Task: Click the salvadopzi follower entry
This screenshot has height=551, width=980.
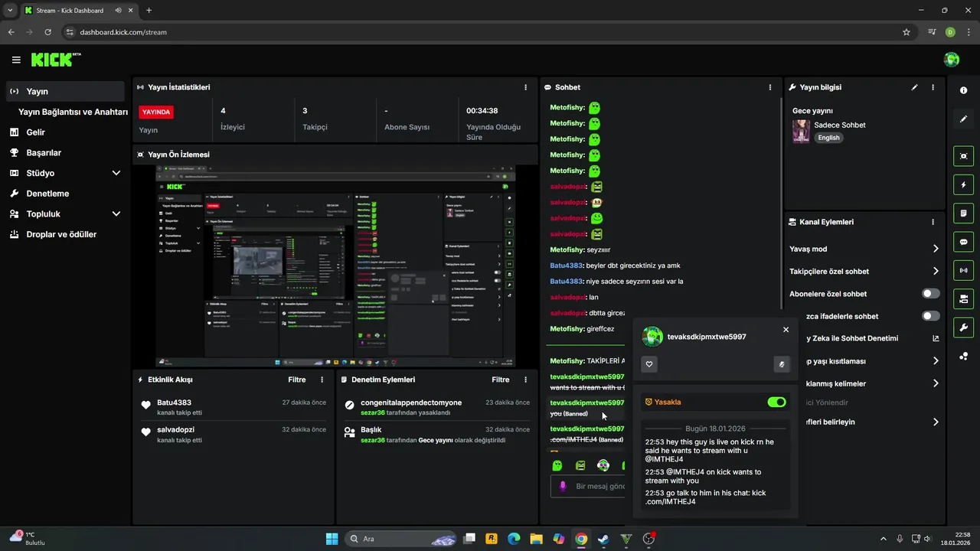Action: pyautogui.click(x=234, y=435)
